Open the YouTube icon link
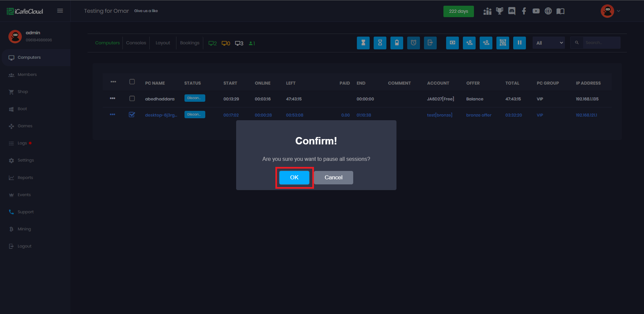Viewport: 644px width, 314px height. click(x=536, y=11)
